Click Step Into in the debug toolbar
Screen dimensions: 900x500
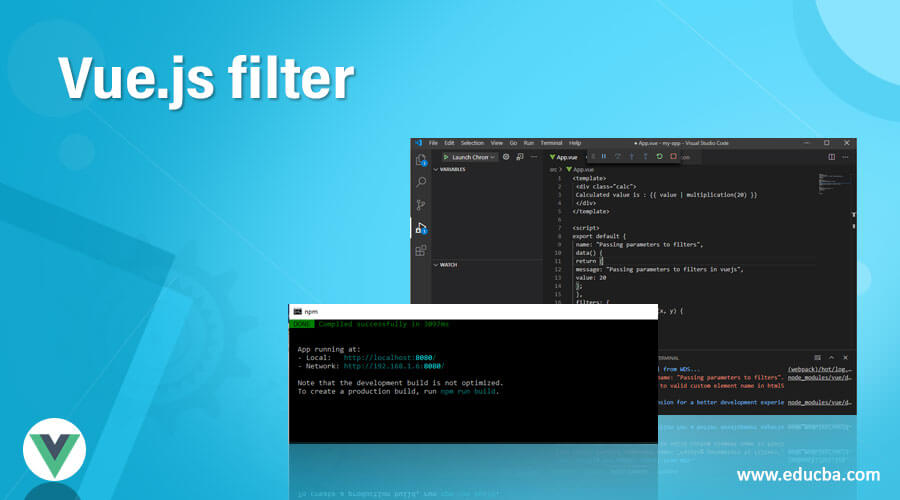pyautogui.click(x=631, y=156)
